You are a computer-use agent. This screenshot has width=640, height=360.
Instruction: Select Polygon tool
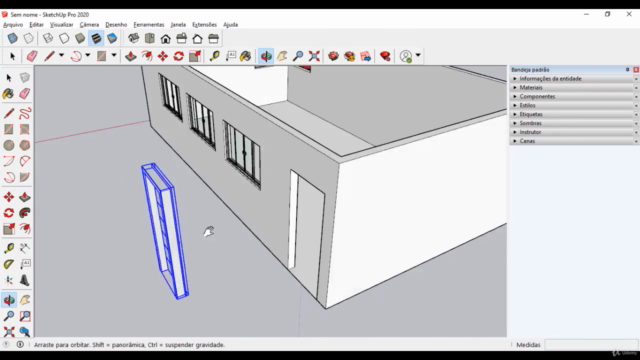(24, 145)
